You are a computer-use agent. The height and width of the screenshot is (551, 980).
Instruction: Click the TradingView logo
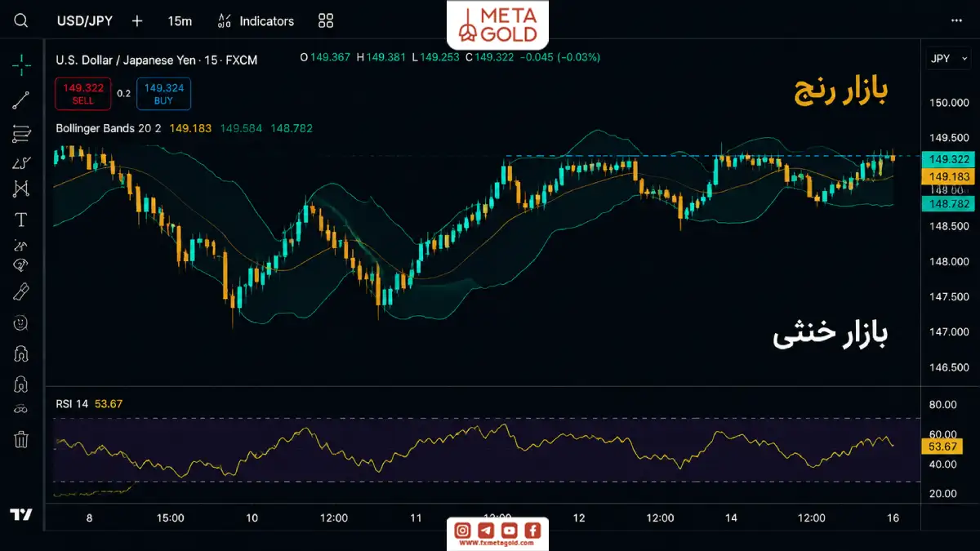pos(21,514)
